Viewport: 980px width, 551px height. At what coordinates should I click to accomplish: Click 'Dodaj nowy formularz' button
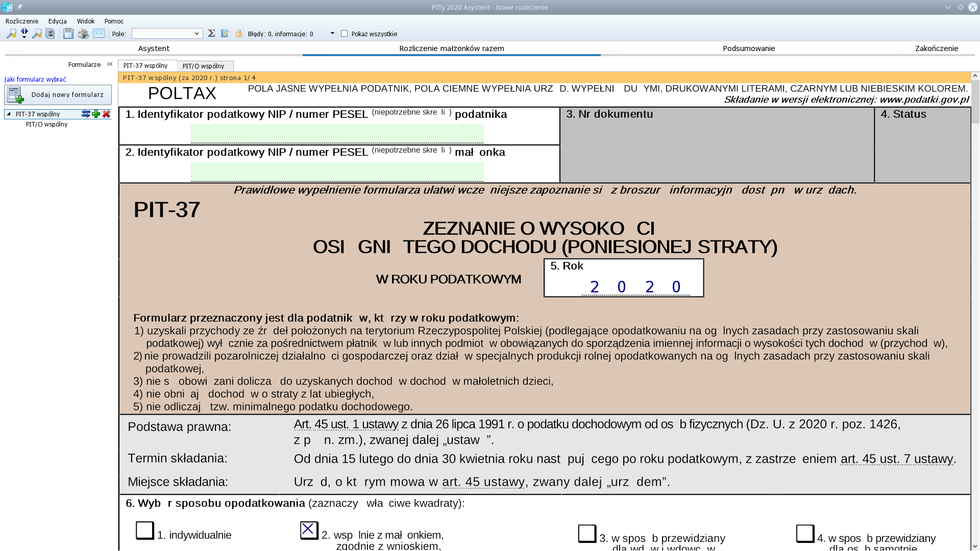(x=58, y=95)
